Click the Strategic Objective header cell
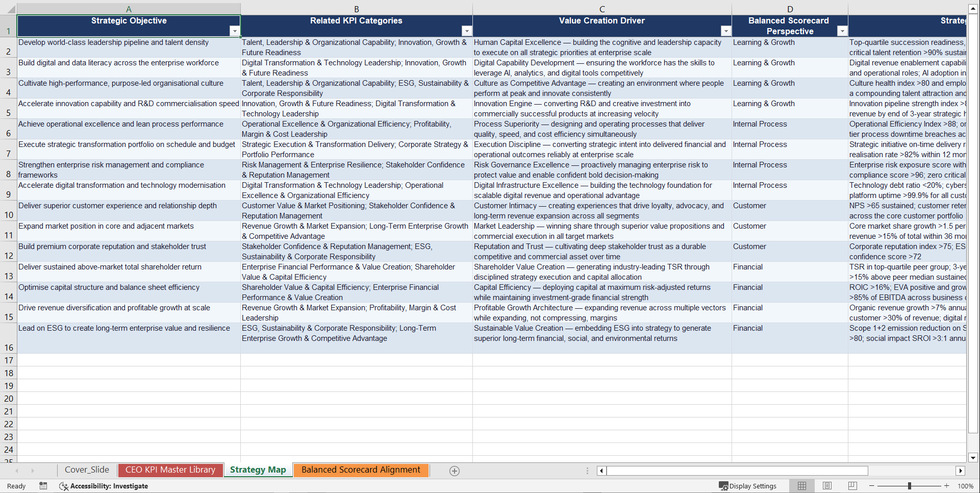This screenshot has width=980, height=493. point(129,26)
